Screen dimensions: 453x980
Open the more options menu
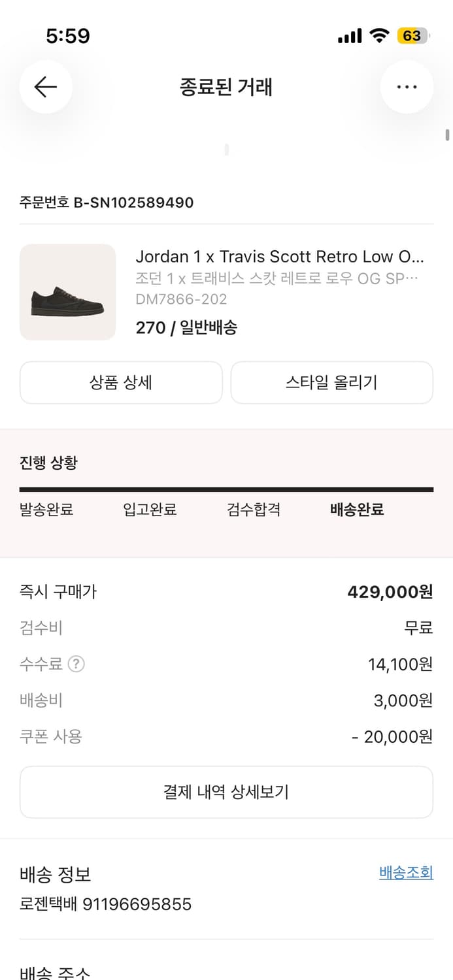click(407, 87)
